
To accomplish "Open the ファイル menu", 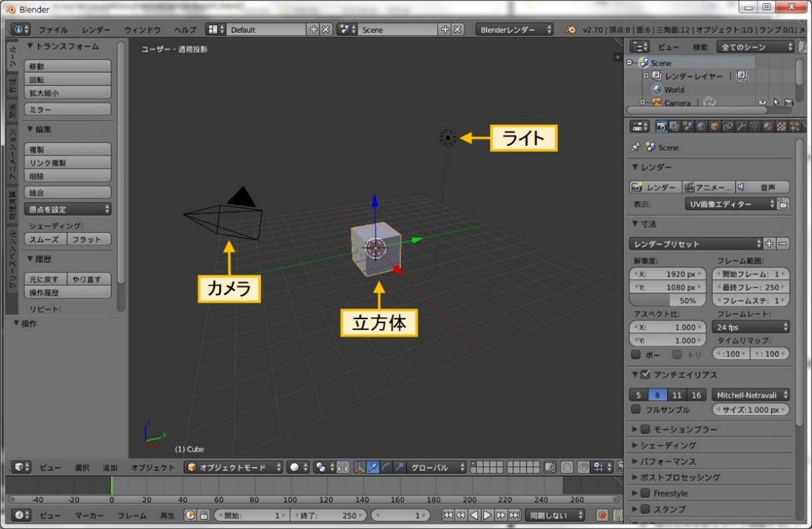I will [53, 30].
